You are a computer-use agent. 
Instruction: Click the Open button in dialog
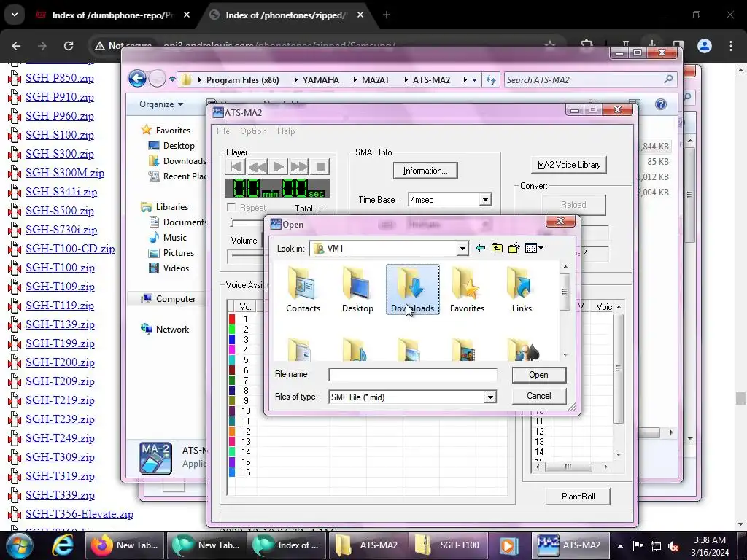539,375
